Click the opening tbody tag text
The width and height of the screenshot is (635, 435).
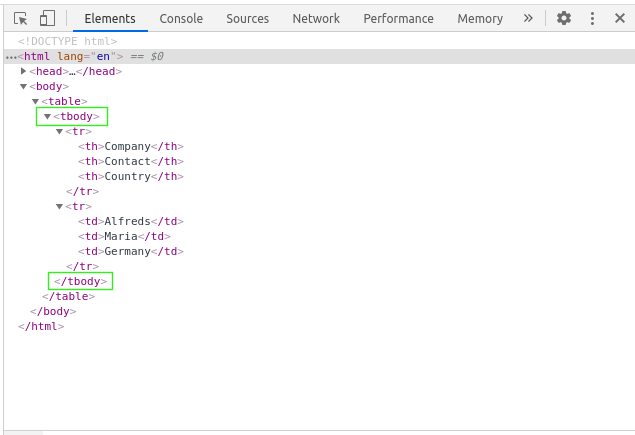click(77, 116)
